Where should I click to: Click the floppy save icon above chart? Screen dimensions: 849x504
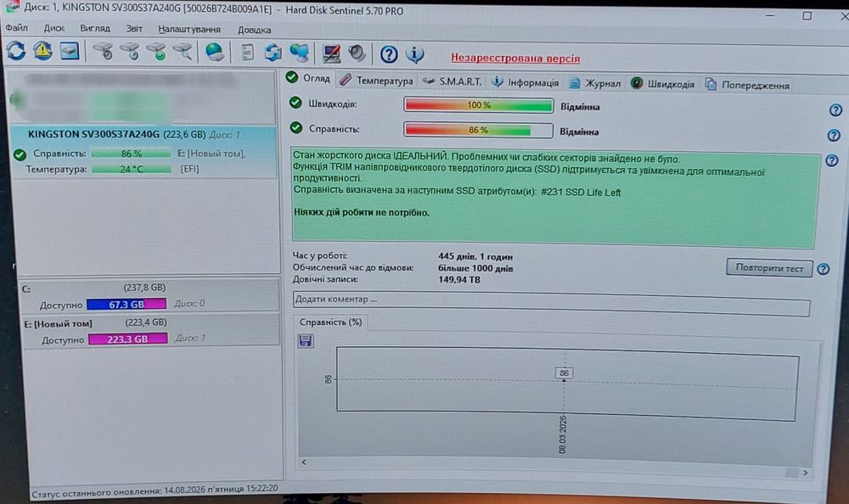(306, 340)
